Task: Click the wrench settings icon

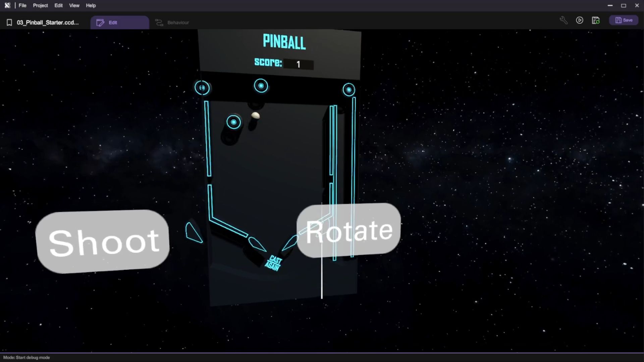Action: point(563,20)
